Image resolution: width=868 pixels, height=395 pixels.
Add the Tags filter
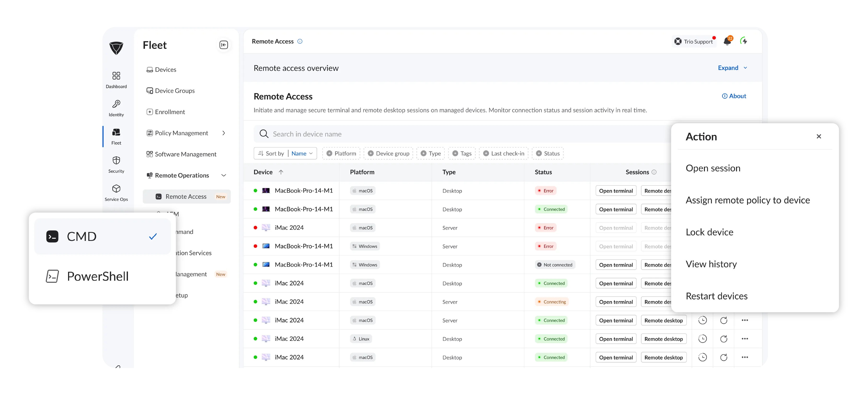pos(462,153)
